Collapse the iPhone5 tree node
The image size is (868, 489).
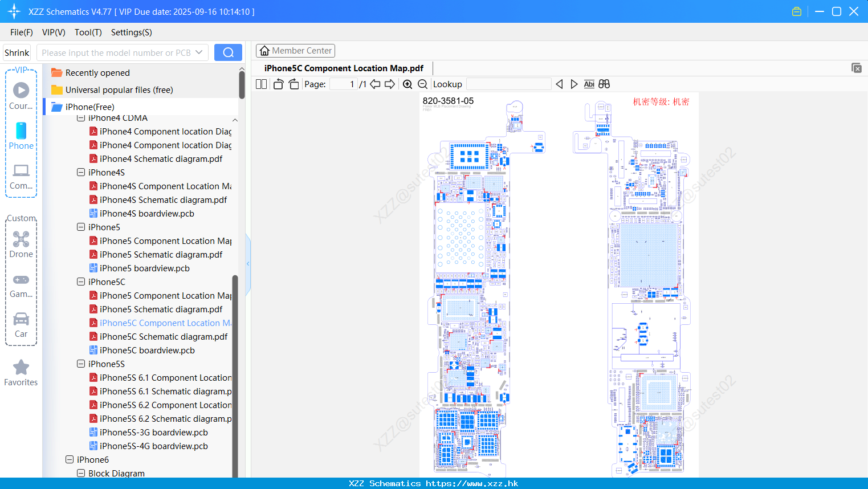pyautogui.click(x=81, y=227)
